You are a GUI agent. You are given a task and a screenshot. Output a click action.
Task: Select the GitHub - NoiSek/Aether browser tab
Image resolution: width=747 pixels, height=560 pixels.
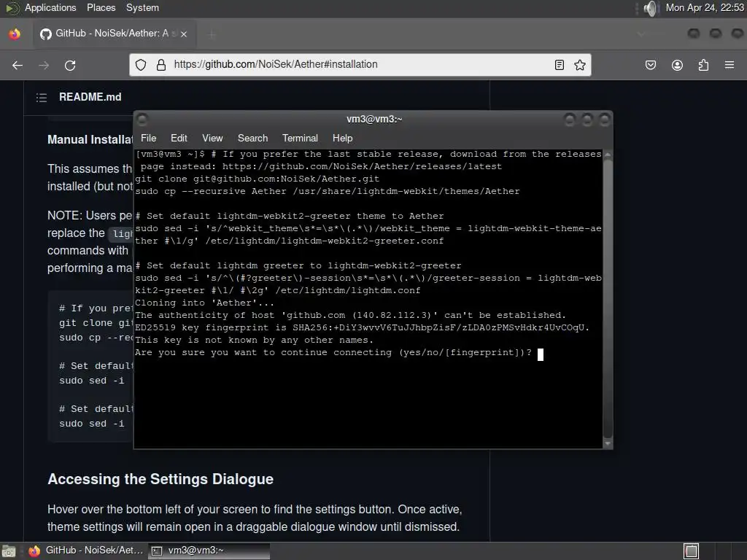115,34
